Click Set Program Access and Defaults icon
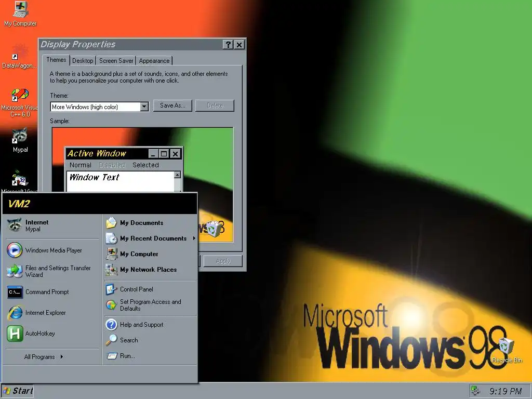 (111, 304)
